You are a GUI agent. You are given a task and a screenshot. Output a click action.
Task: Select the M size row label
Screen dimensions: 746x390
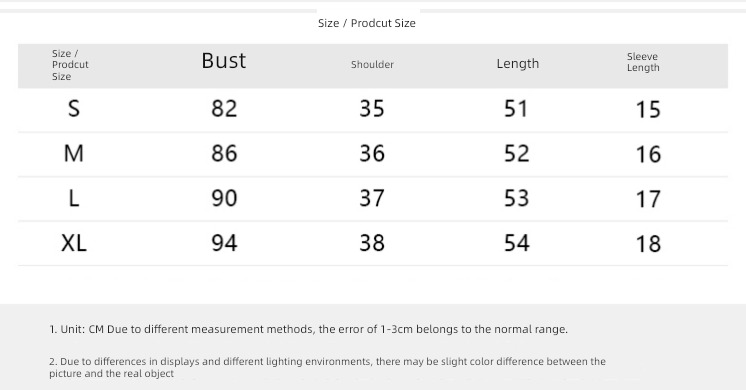pos(74,153)
